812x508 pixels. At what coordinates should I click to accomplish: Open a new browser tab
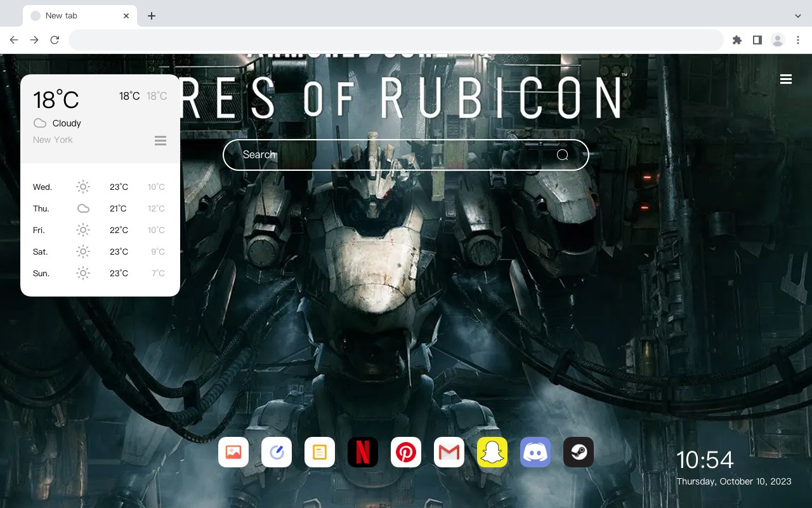click(x=152, y=16)
